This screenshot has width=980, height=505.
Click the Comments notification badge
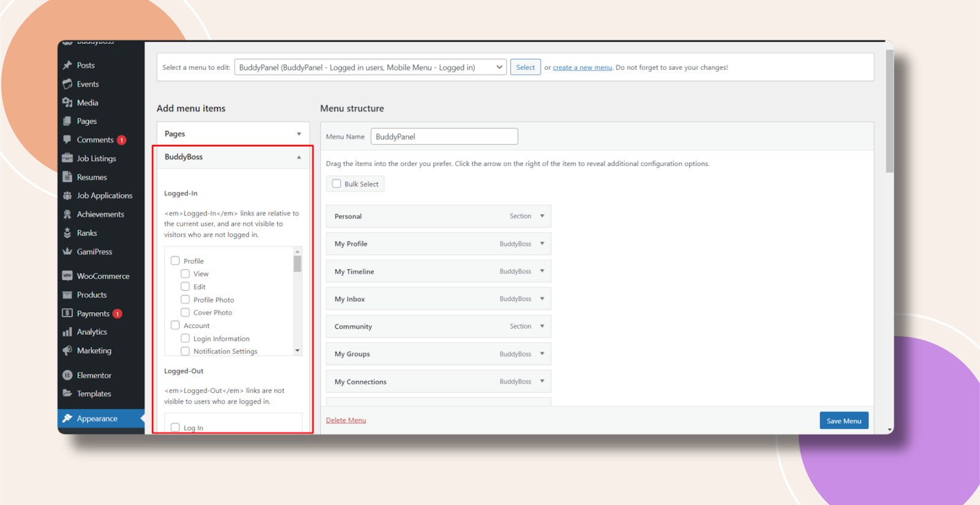click(121, 140)
